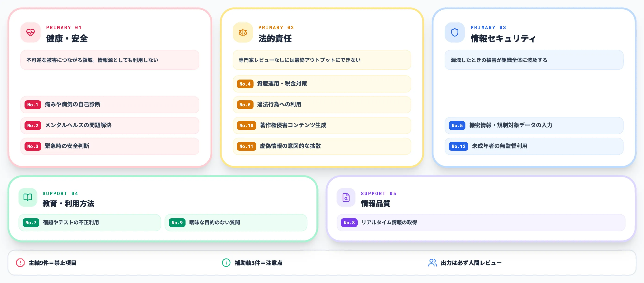Click the open book icon for 教育・利用方法

pyautogui.click(x=28, y=197)
